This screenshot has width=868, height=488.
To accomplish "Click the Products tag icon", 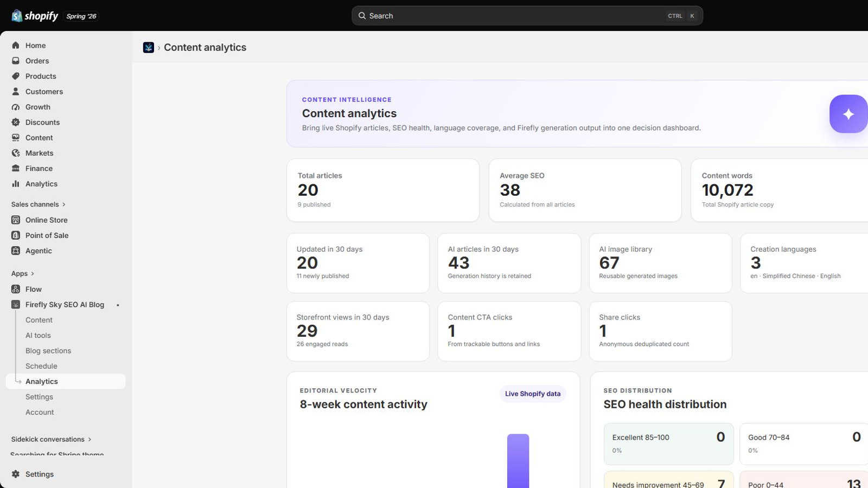I will pyautogui.click(x=16, y=76).
